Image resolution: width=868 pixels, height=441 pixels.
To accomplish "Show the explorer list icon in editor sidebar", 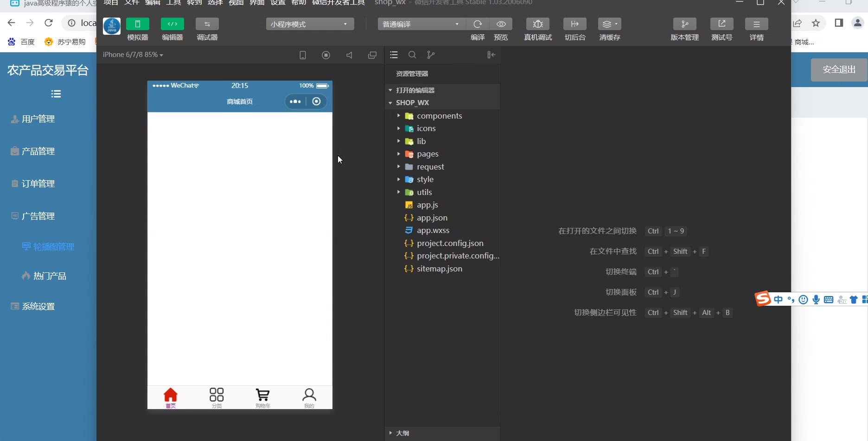I will [x=394, y=55].
